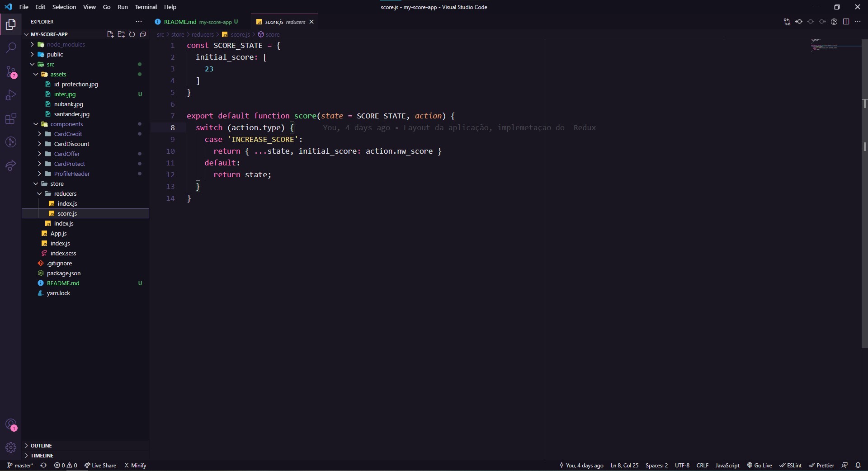
Task: Click the New Folder icon in Explorer
Action: pyautogui.click(x=121, y=34)
